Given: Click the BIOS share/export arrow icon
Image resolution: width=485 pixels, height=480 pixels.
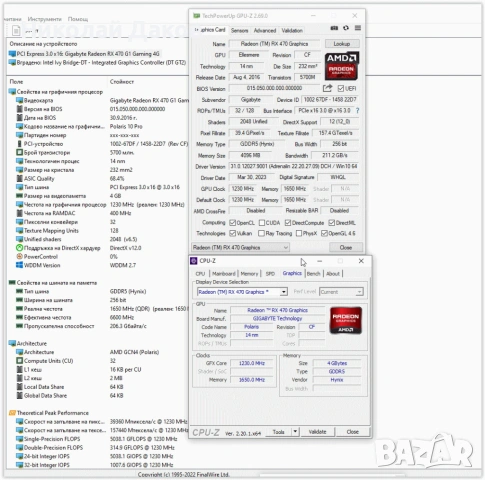Looking at the screenshot, I should [327, 88].
